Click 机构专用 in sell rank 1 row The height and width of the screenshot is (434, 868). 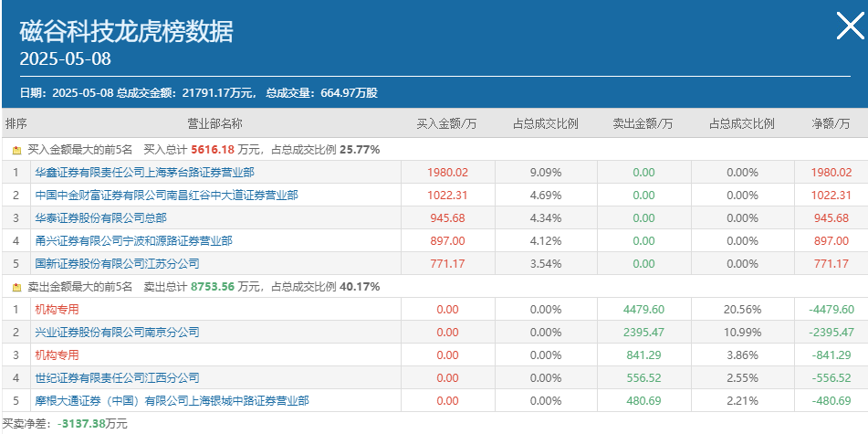coord(57,310)
